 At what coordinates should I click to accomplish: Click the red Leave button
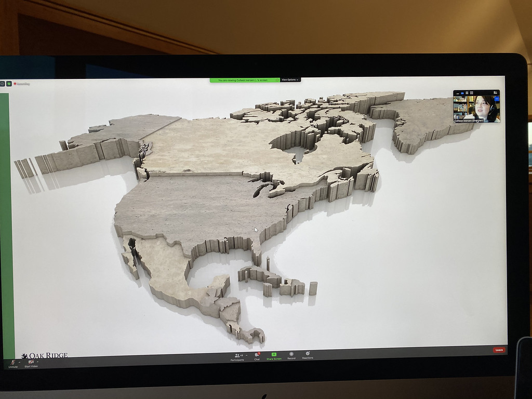pyautogui.click(x=499, y=350)
